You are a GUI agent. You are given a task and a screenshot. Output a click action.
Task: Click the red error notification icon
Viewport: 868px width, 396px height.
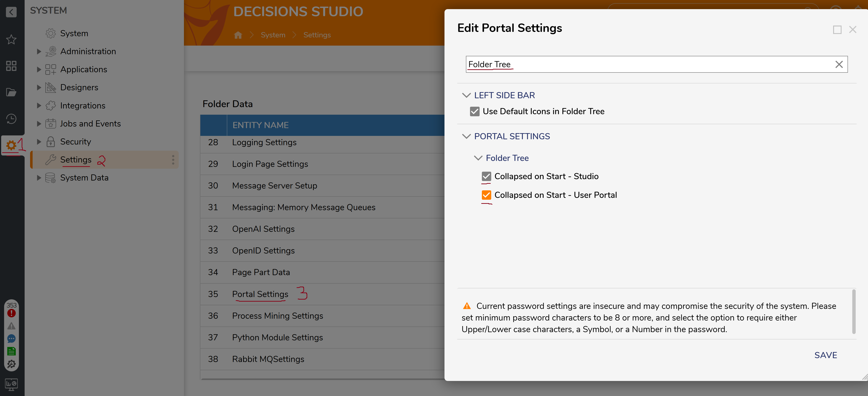(11, 313)
